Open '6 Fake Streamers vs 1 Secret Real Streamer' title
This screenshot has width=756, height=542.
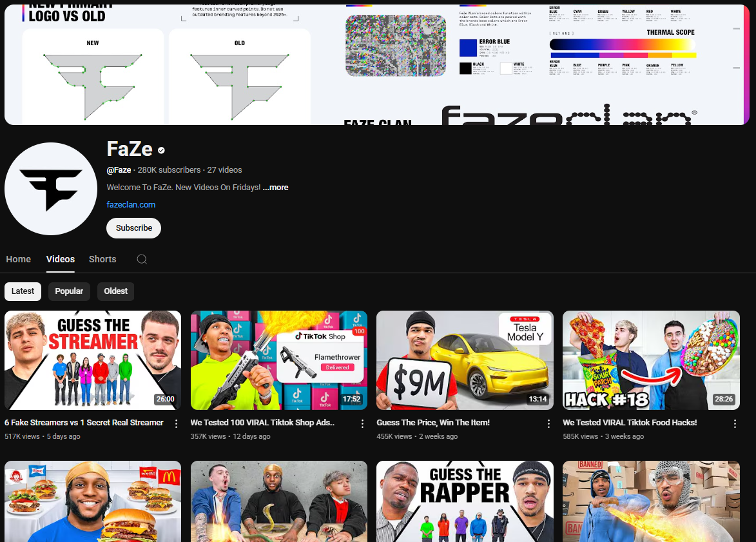click(84, 423)
